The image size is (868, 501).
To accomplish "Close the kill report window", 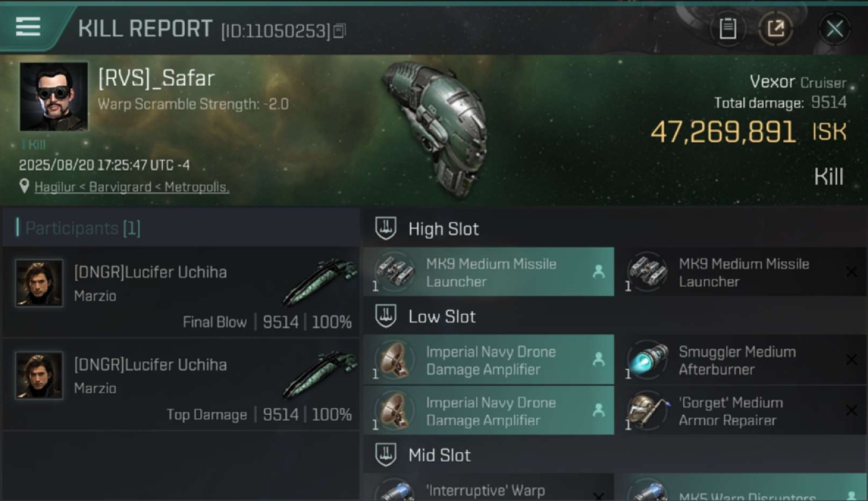I will (x=835, y=29).
